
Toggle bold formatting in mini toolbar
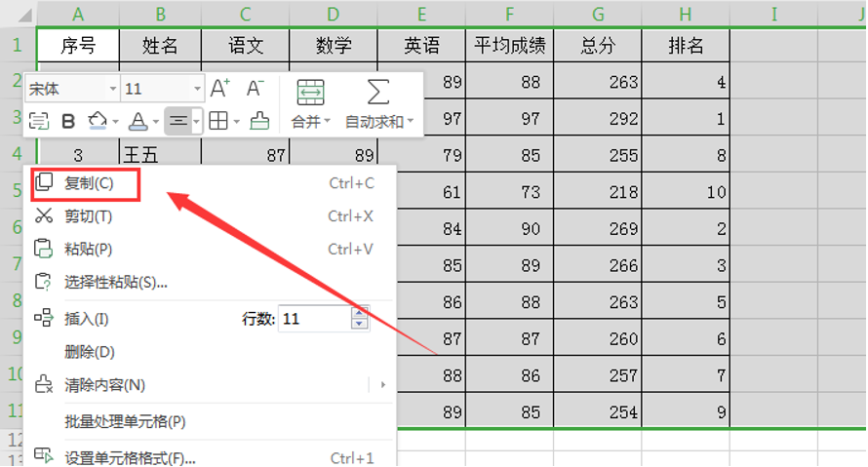[x=68, y=121]
